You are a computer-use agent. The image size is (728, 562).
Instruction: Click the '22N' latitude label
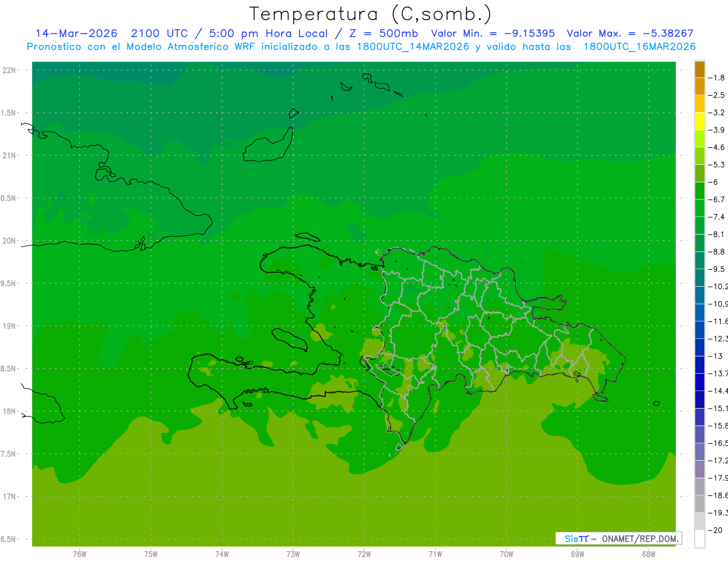(10, 70)
